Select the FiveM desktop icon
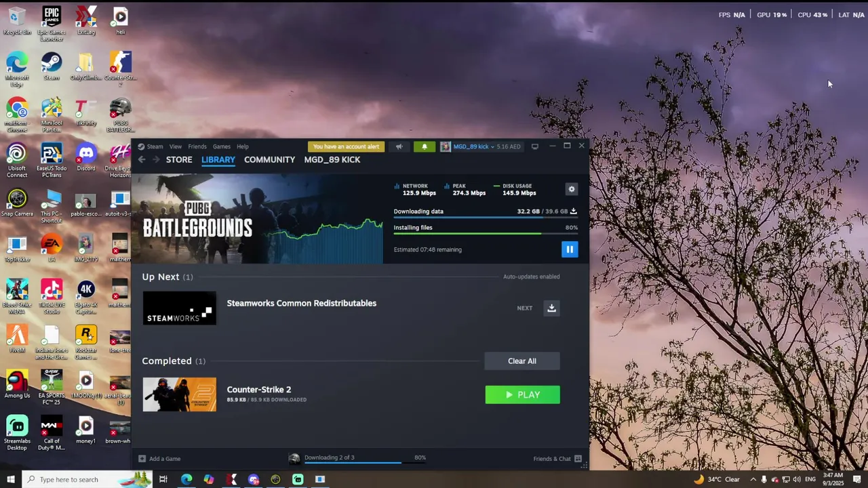Image resolution: width=868 pixels, height=488 pixels. click(17, 339)
